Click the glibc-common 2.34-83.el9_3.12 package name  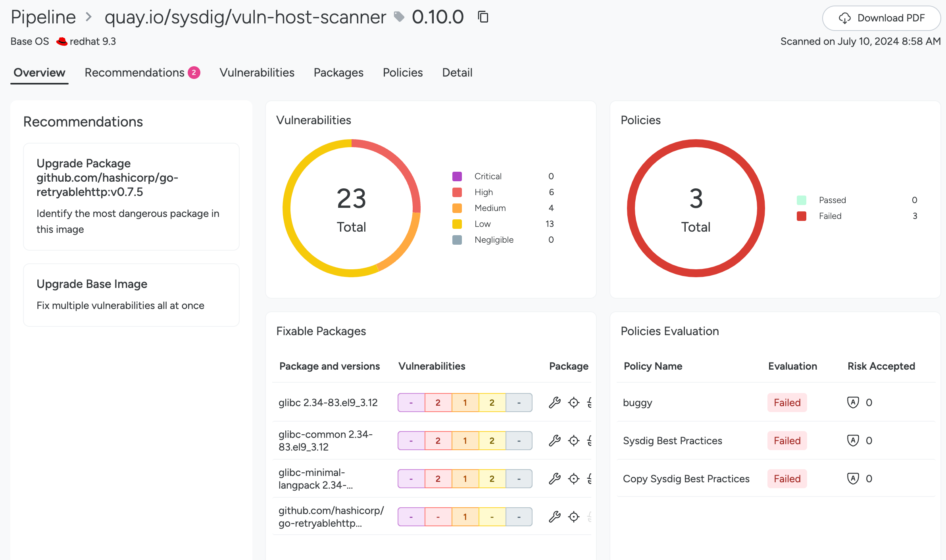[x=325, y=441]
